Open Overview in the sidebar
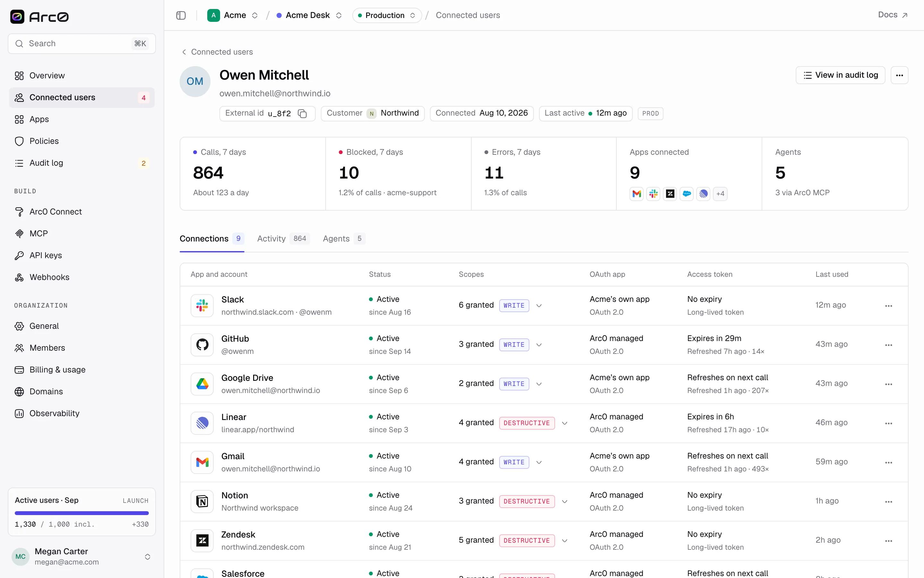Image resolution: width=924 pixels, height=578 pixels. pos(82,76)
